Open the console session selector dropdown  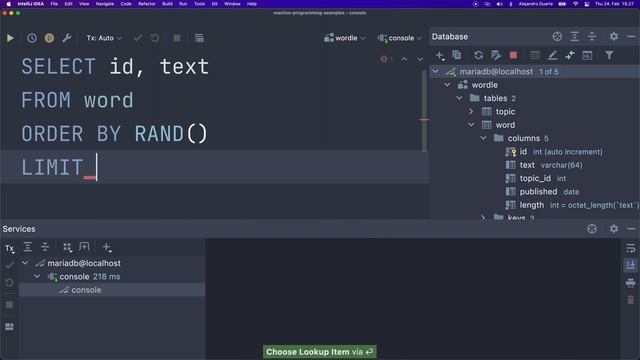point(400,38)
